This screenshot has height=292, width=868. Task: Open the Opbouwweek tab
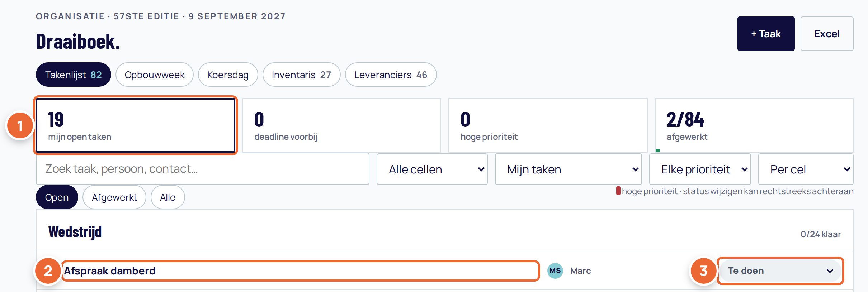click(x=155, y=75)
